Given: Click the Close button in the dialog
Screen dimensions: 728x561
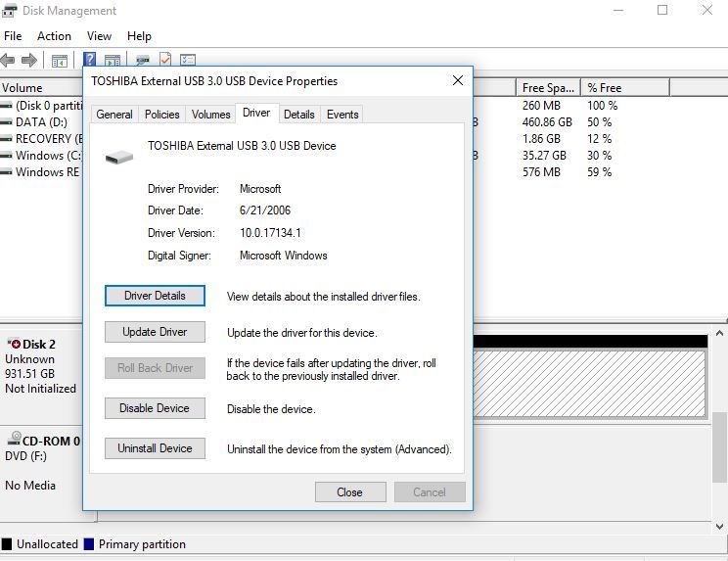Looking at the screenshot, I should pos(350,491).
